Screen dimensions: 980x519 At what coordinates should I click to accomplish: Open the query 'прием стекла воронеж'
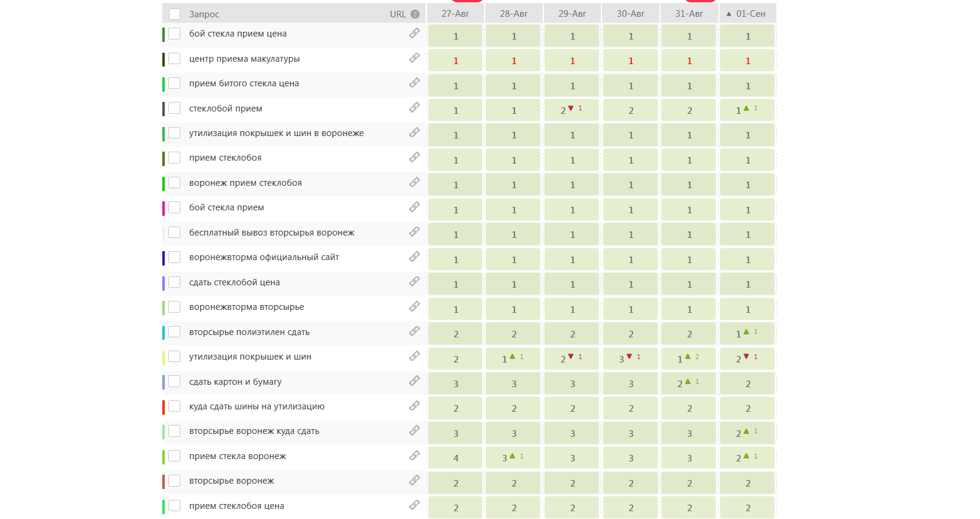coord(238,456)
